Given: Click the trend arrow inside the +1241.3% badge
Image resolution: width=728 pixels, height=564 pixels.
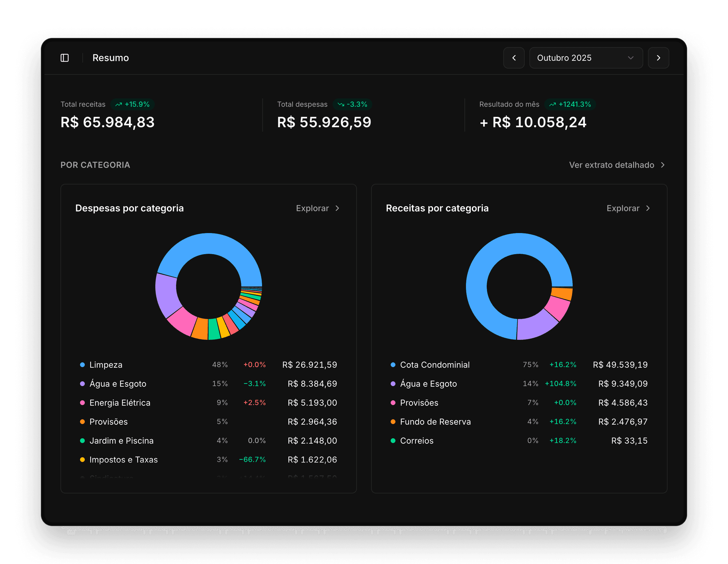Looking at the screenshot, I should pos(553,104).
